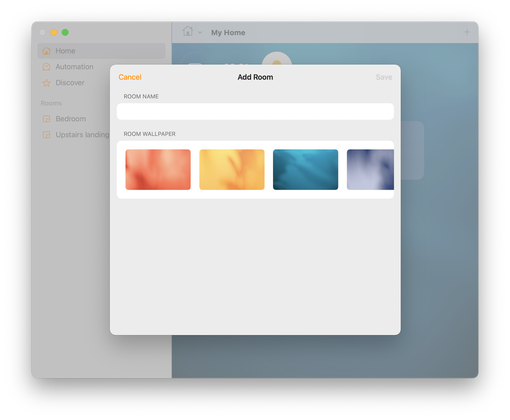Screen dimensions: 510x420
Task: Click the Home house icon in sidebar
Action: pos(46,51)
